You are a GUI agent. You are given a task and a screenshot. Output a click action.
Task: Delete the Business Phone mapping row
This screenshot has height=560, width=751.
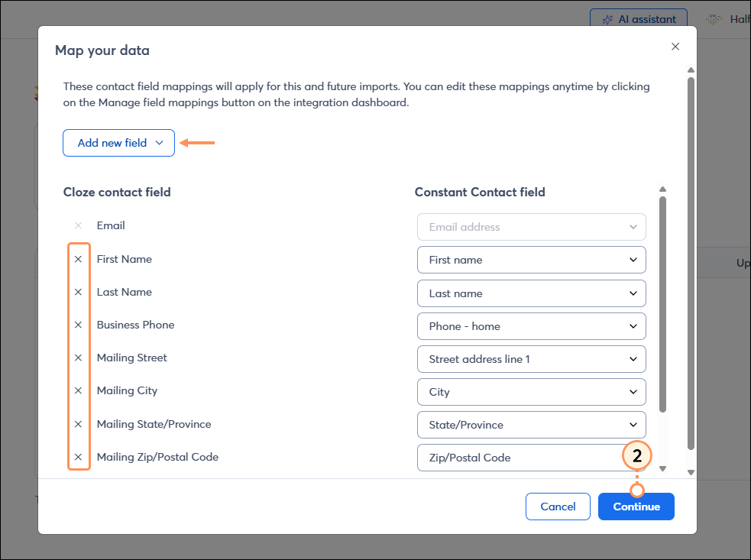[x=79, y=325]
